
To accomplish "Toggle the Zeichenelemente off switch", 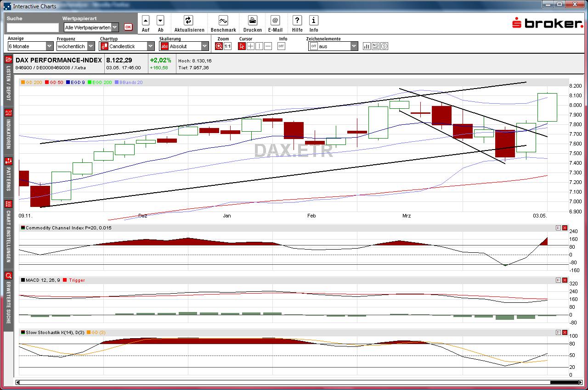I will pos(313,46).
